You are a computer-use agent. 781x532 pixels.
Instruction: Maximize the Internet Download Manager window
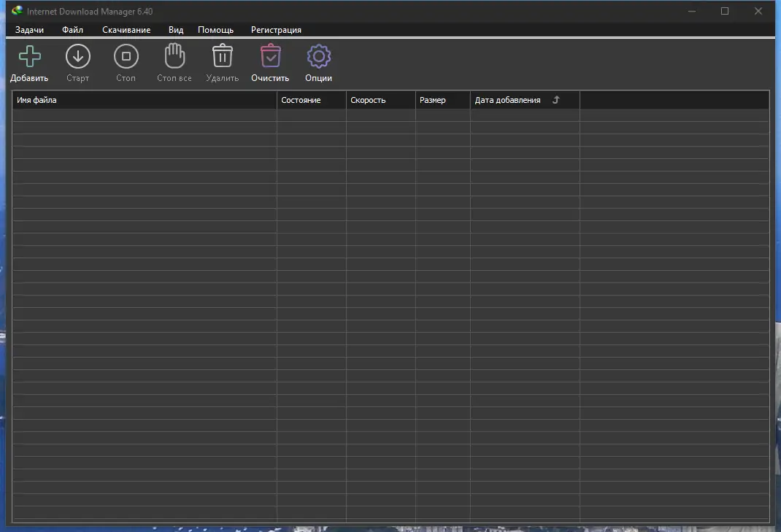tap(725, 11)
